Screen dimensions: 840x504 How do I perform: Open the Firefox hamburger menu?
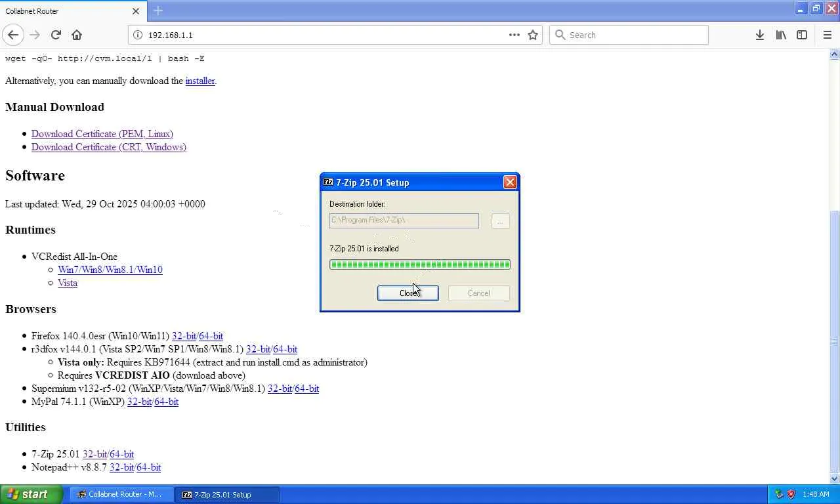point(827,35)
